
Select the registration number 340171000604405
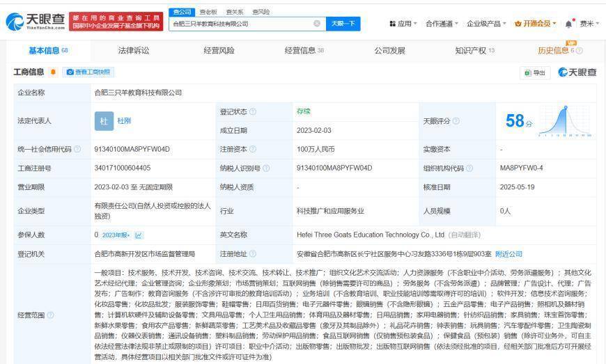123,168
